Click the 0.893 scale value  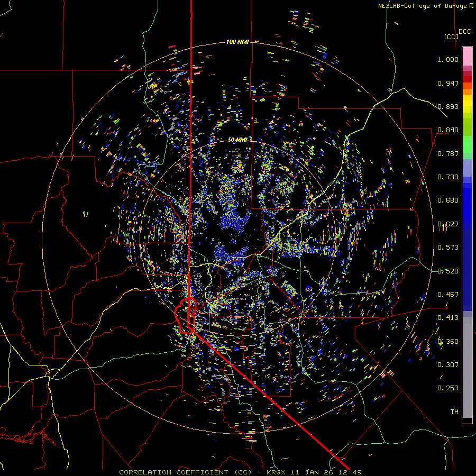pyautogui.click(x=448, y=106)
